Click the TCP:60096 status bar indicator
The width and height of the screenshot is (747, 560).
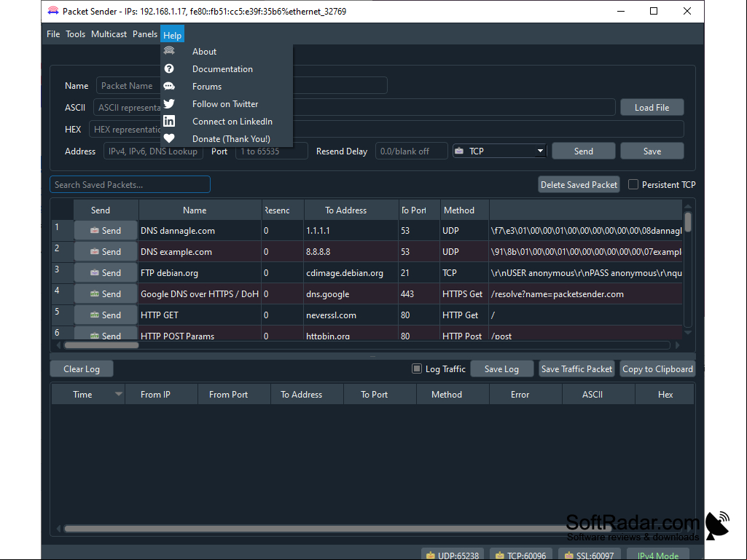(x=520, y=555)
